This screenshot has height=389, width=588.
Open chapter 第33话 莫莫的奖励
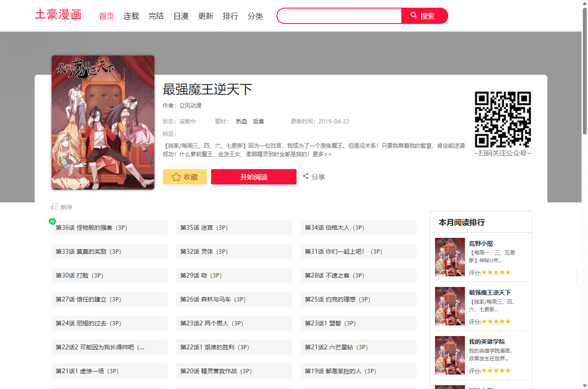[109, 252]
